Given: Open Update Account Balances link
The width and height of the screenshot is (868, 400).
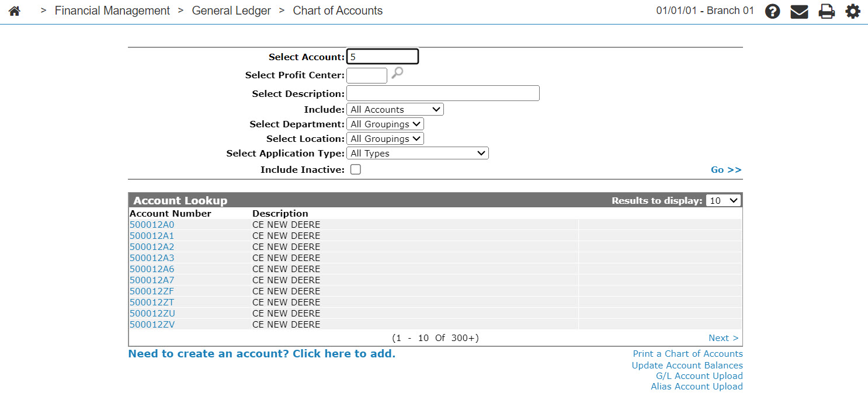Looking at the screenshot, I should [x=688, y=366].
